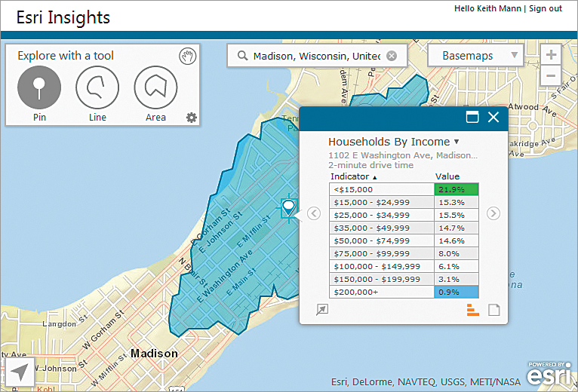578x392 pixels.
Task: Click the Powered by Esri logo
Action: 550,375
